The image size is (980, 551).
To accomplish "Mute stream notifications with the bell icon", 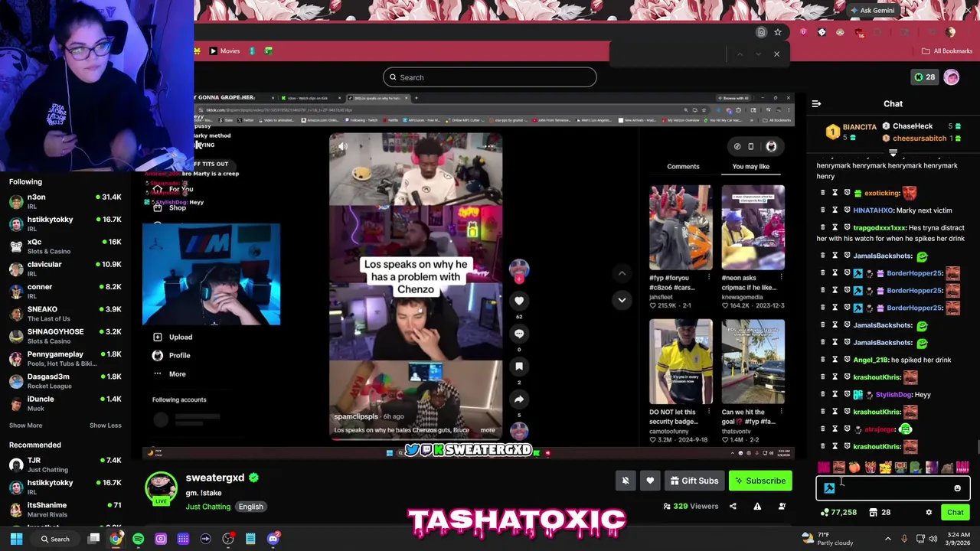I will [626, 481].
